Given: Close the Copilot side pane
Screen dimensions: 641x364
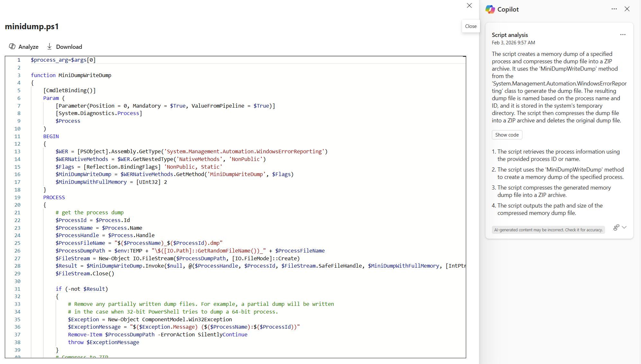Looking at the screenshot, I should [627, 9].
